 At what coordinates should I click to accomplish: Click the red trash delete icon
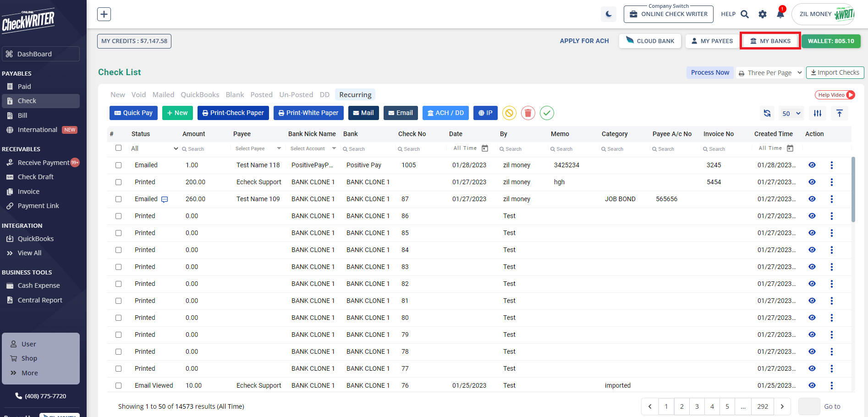[x=528, y=113]
